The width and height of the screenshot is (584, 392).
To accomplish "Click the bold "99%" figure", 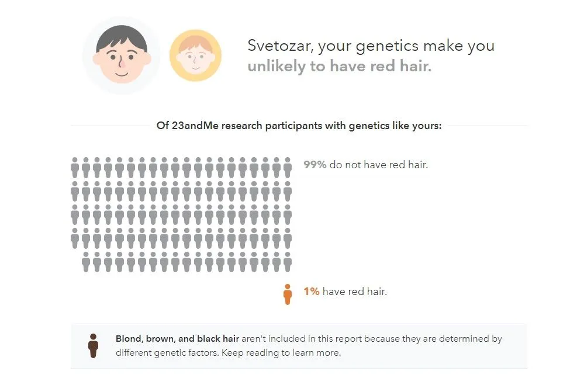I will (315, 165).
